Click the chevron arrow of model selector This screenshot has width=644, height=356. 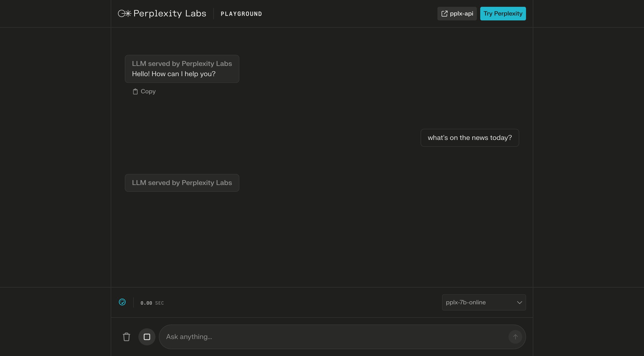pyautogui.click(x=519, y=302)
